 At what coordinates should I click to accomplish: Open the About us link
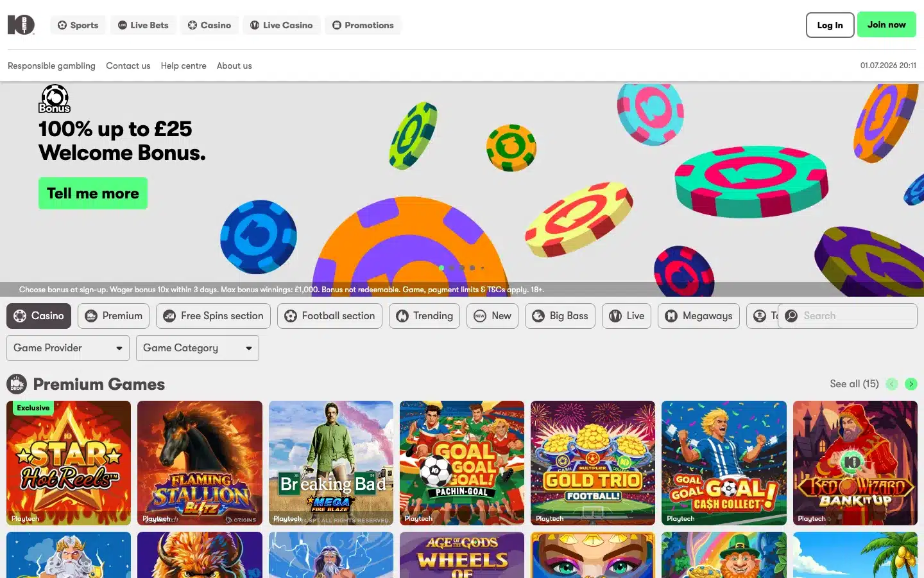(x=234, y=66)
